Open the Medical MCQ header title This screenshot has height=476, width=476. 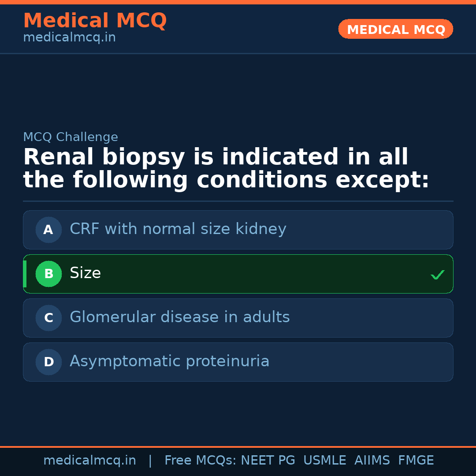tap(95, 21)
